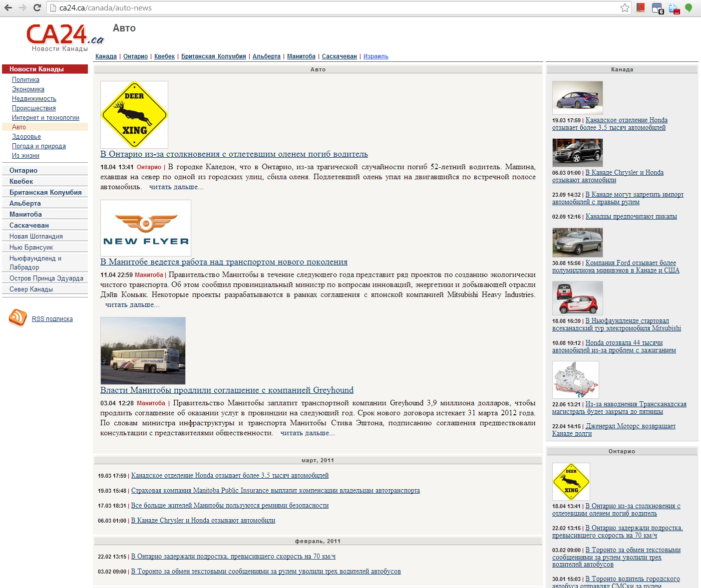This screenshot has width=701, height=588.
Task: Select Саскачеван in the top region bar
Action: tap(340, 56)
